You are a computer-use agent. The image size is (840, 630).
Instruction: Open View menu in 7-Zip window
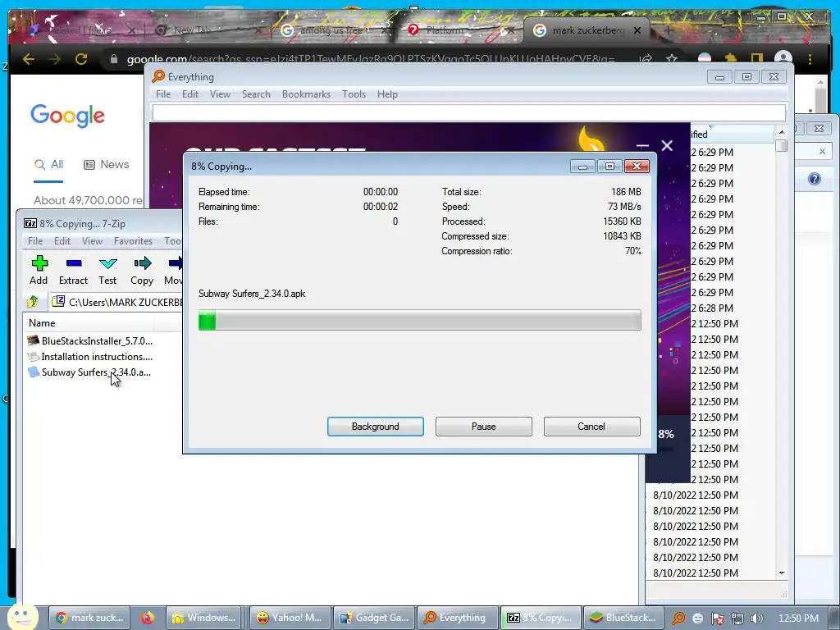point(92,241)
